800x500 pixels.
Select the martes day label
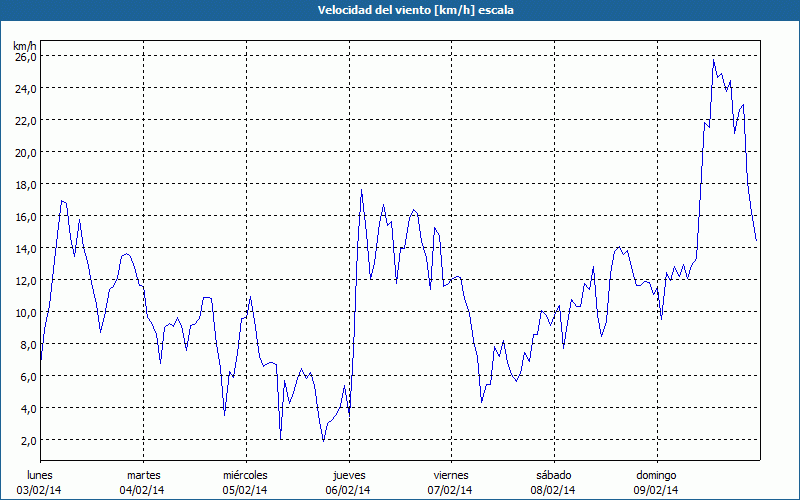tap(143, 475)
